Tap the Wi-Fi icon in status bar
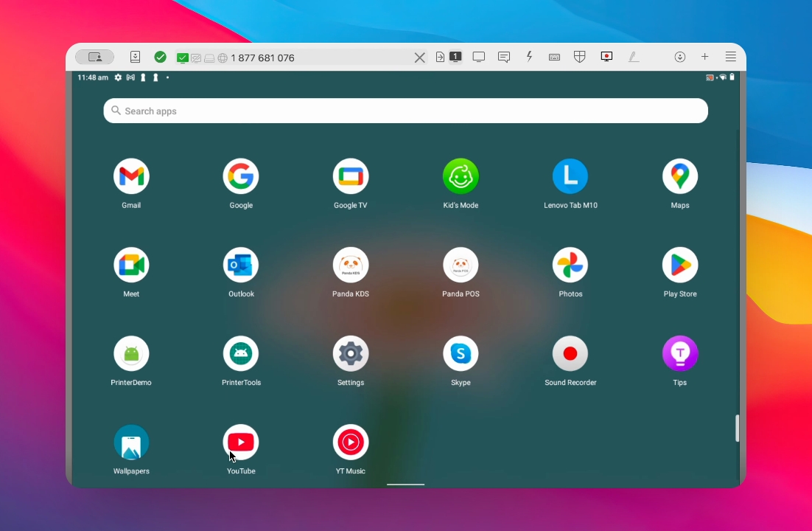The image size is (812, 531). coord(723,77)
